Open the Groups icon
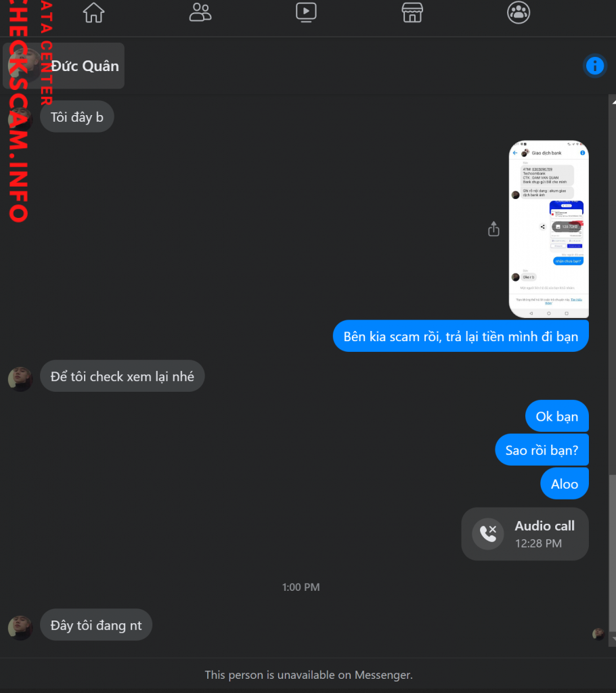This screenshot has width=616, height=693. (x=519, y=12)
